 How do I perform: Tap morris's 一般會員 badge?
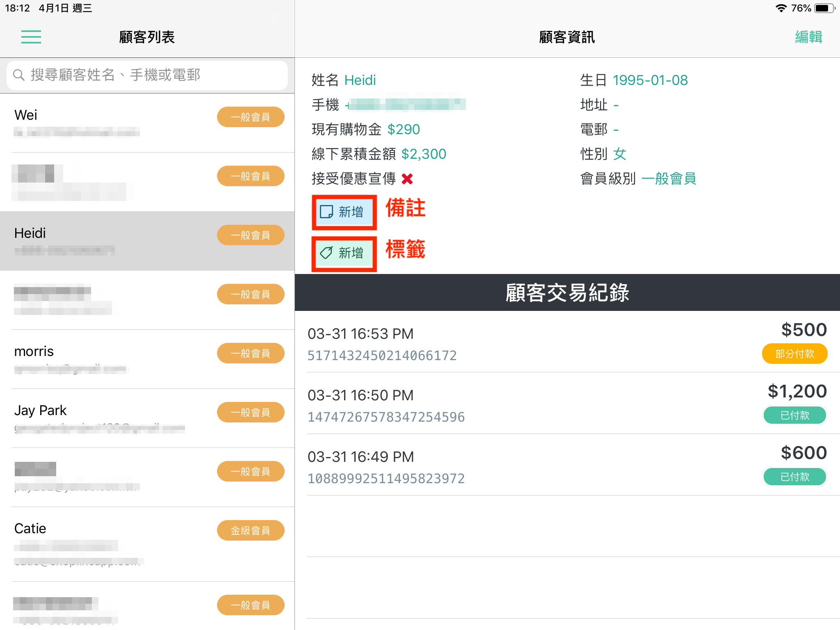pyautogui.click(x=251, y=354)
